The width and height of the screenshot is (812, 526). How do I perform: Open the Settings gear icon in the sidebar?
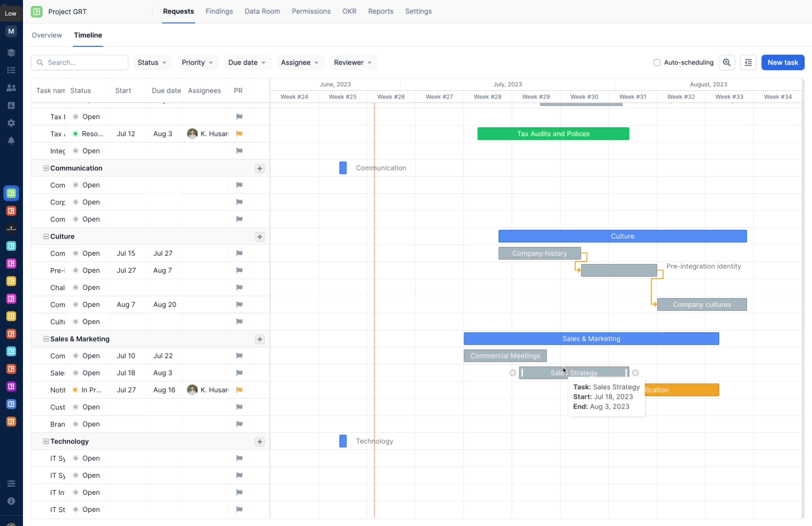click(11, 123)
